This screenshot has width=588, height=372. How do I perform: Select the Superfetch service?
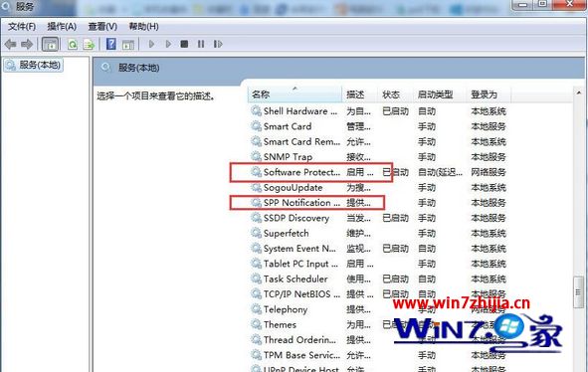(286, 234)
